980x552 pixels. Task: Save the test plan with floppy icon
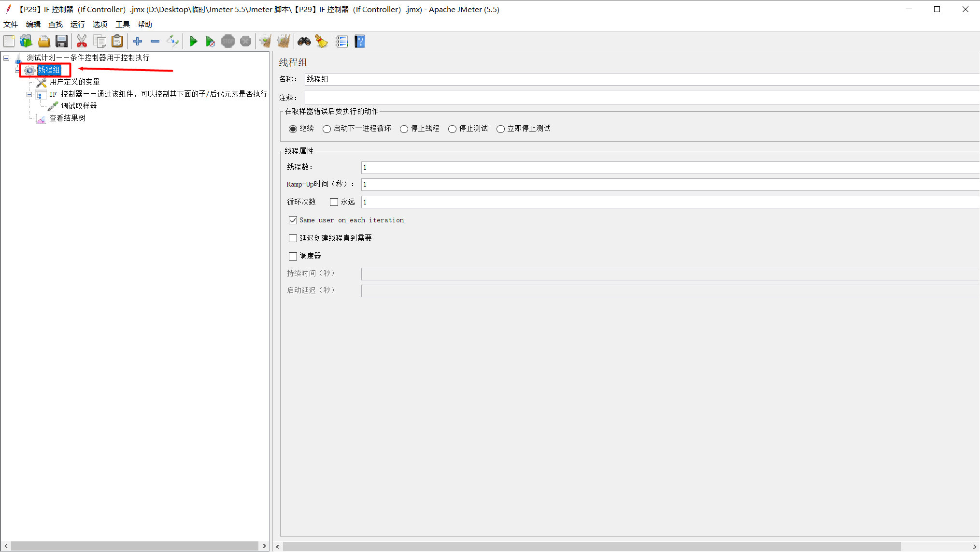click(x=61, y=42)
